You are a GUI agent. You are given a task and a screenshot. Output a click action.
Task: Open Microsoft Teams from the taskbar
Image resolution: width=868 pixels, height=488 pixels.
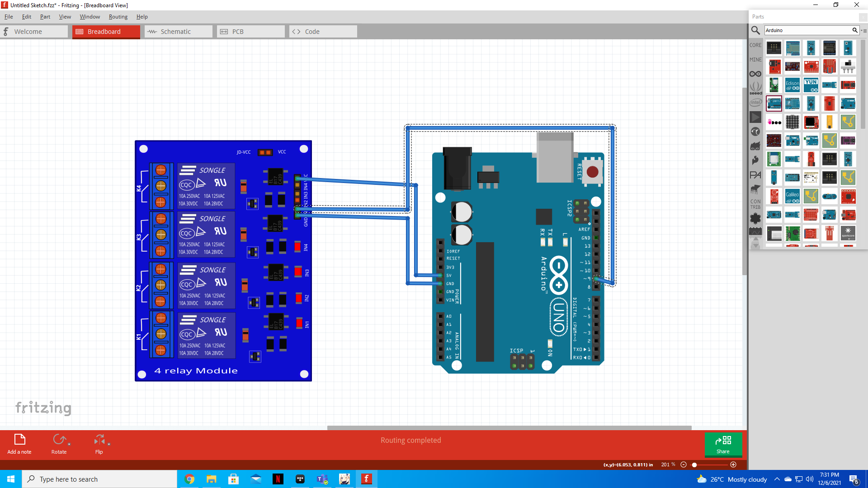(322, 479)
